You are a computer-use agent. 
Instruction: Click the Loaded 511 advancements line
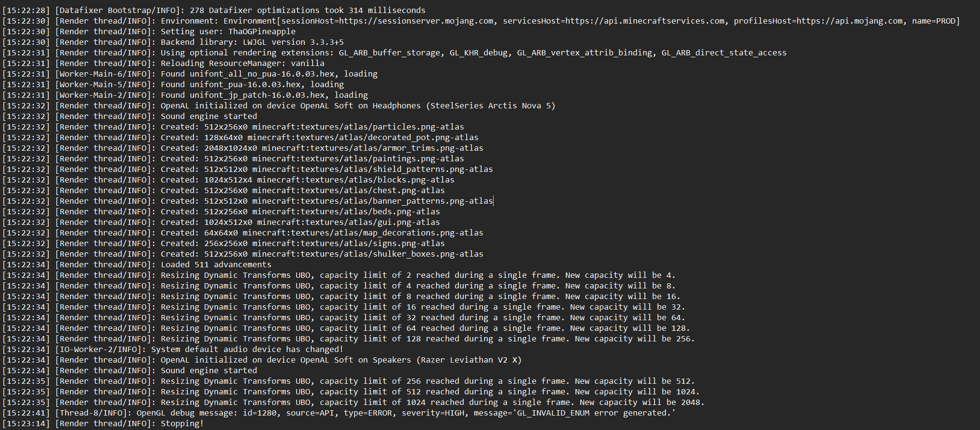pos(216,265)
